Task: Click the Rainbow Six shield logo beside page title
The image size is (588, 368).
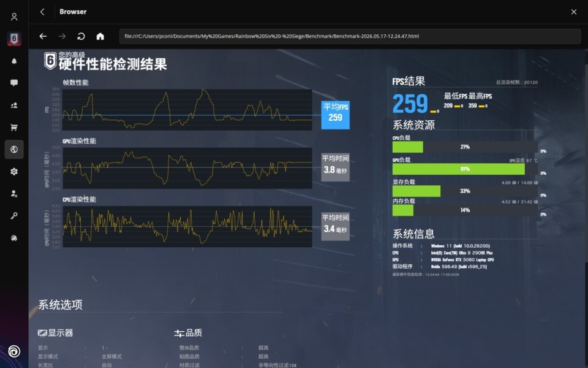Action: 50,61
